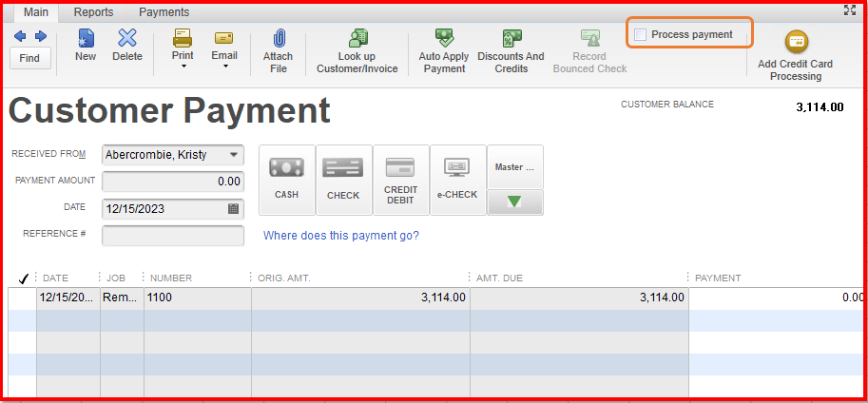The height and width of the screenshot is (403, 868).
Task: Attach a file with paperclip icon
Action: (279, 51)
